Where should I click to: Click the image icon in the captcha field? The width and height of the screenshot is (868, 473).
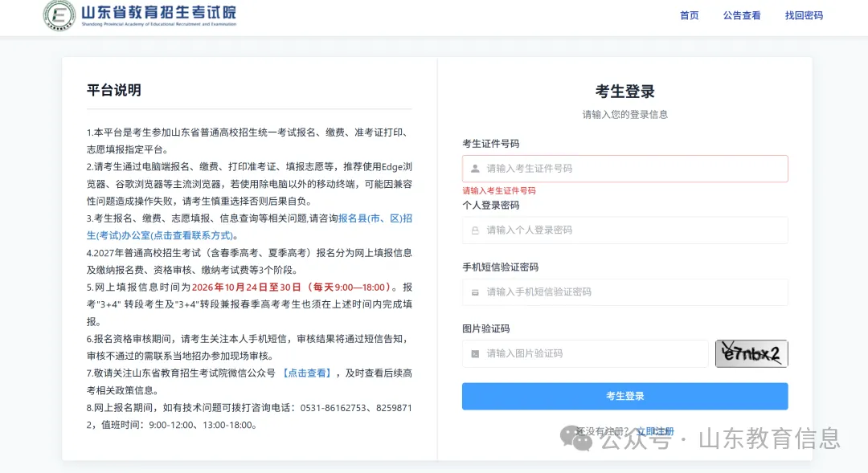click(x=475, y=353)
